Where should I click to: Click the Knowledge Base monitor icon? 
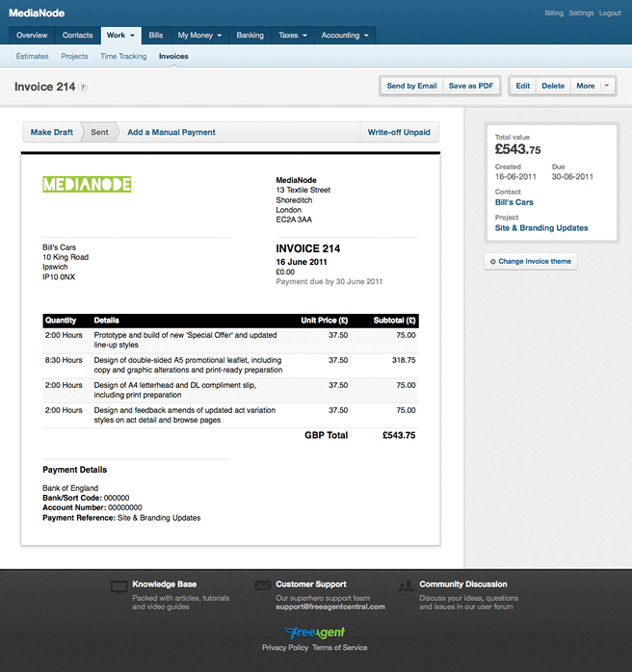click(119, 585)
